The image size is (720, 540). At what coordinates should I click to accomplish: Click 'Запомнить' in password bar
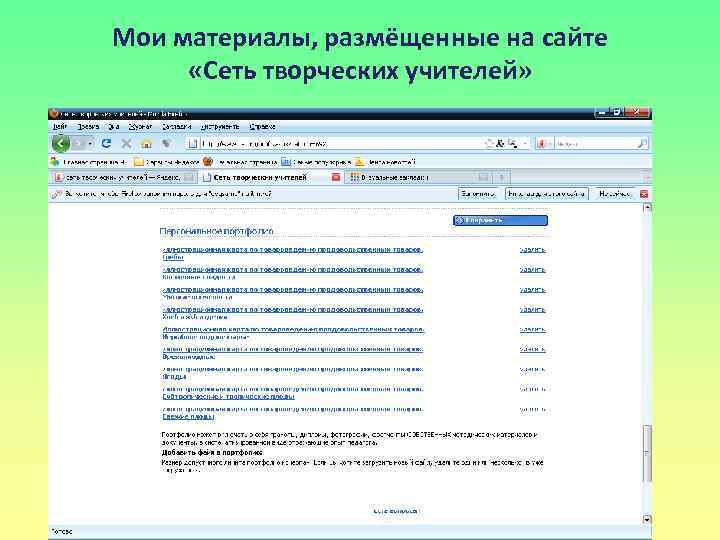coord(478,194)
